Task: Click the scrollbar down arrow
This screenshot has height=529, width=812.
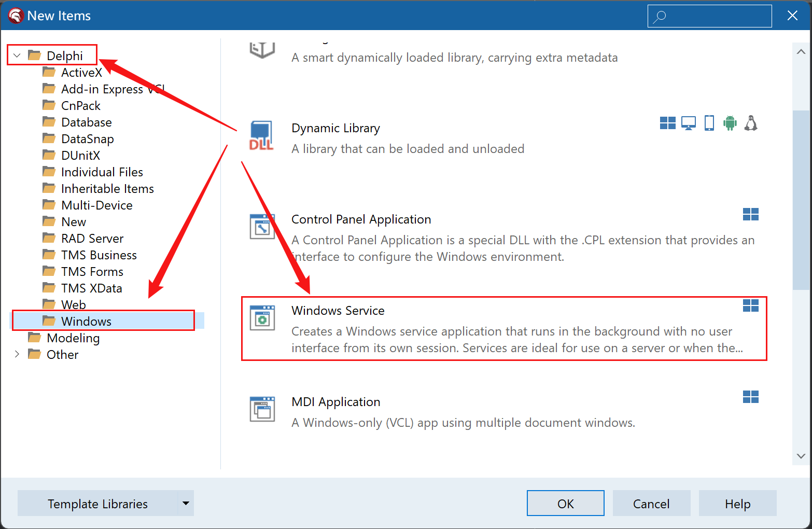Action: [x=801, y=456]
